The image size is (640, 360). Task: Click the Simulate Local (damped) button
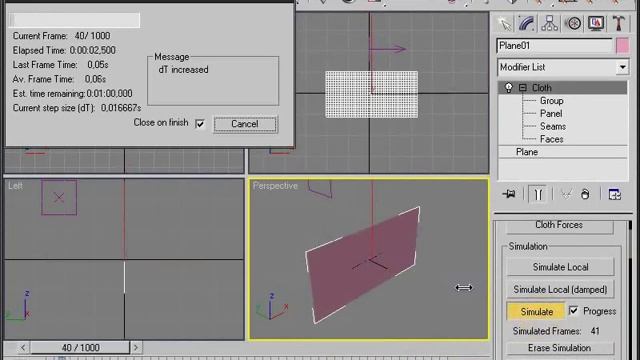(x=560, y=289)
